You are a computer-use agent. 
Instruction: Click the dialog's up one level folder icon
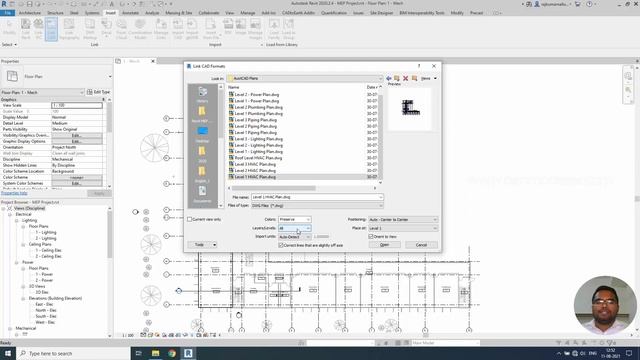tap(397, 78)
